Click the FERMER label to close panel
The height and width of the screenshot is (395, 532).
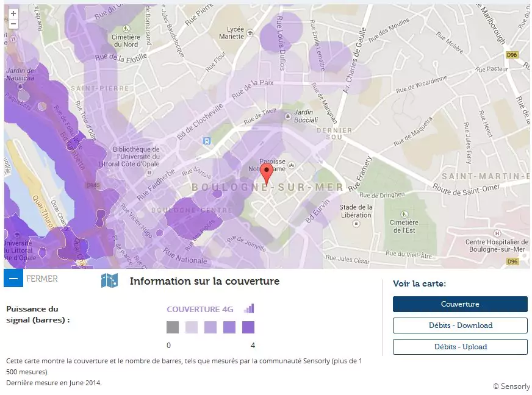tap(42, 279)
